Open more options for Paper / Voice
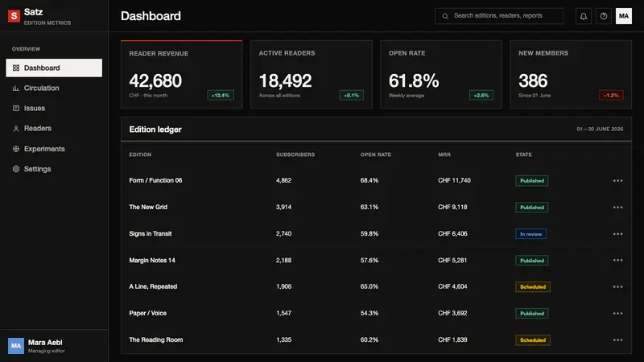Image resolution: width=644 pixels, height=362 pixels. (x=617, y=313)
